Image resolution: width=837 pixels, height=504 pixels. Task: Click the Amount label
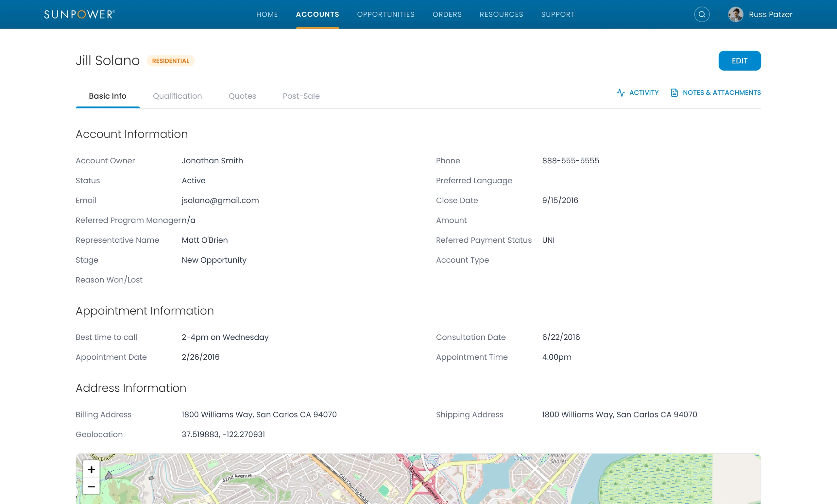(452, 220)
